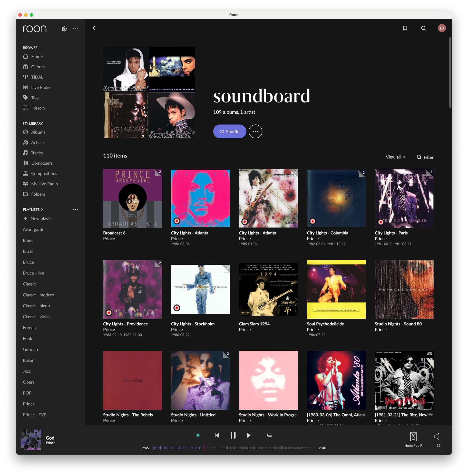The width and height of the screenshot is (468, 476).
Task: Click City Lights - Providence cover
Action: 133,289
